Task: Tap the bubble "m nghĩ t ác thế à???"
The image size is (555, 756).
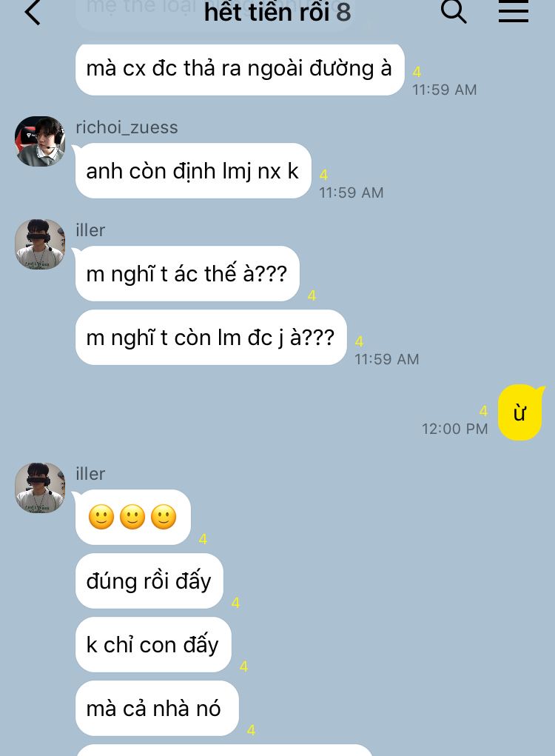Action: click(187, 274)
